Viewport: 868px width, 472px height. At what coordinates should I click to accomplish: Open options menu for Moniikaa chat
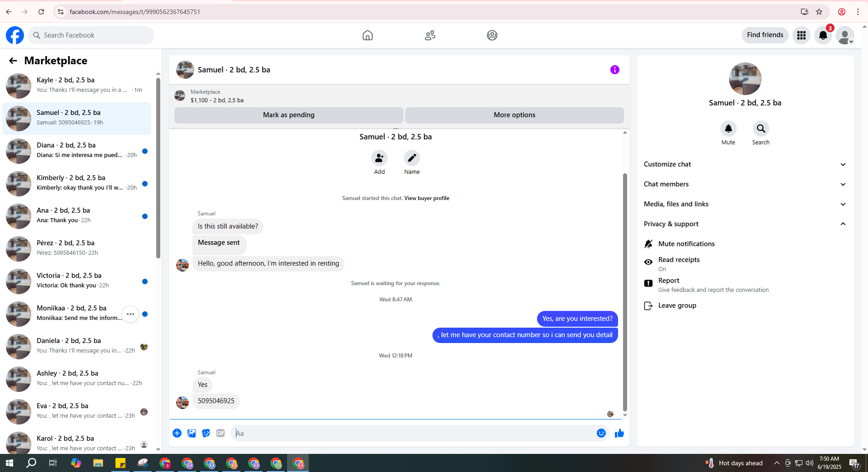[130, 314]
